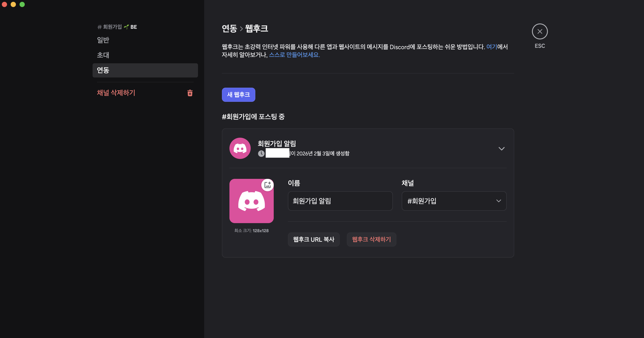The image size is (644, 338).
Task: Click the upload image icon on avatar
Action: click(267, 185)
